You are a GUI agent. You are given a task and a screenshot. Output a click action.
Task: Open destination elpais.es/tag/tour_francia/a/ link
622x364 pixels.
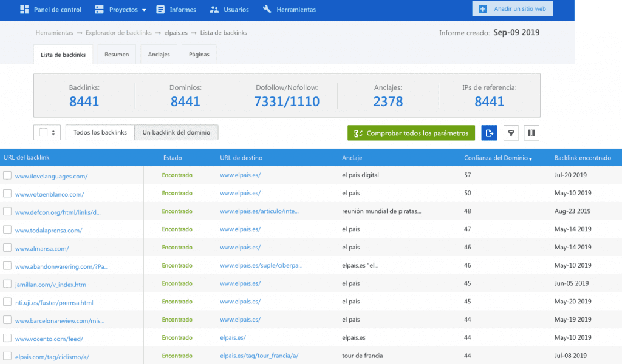[x=259, y=356]
